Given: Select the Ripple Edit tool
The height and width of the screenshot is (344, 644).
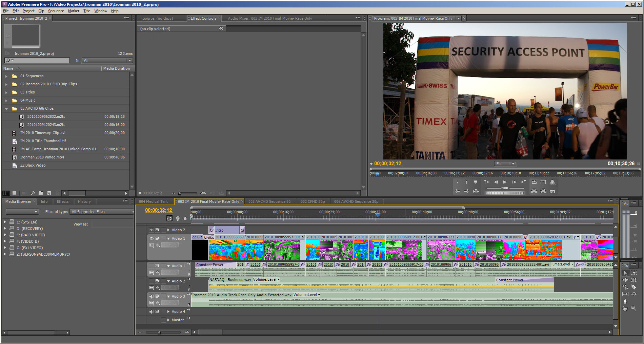Looking at the screenshot, I should coord(625,280).
